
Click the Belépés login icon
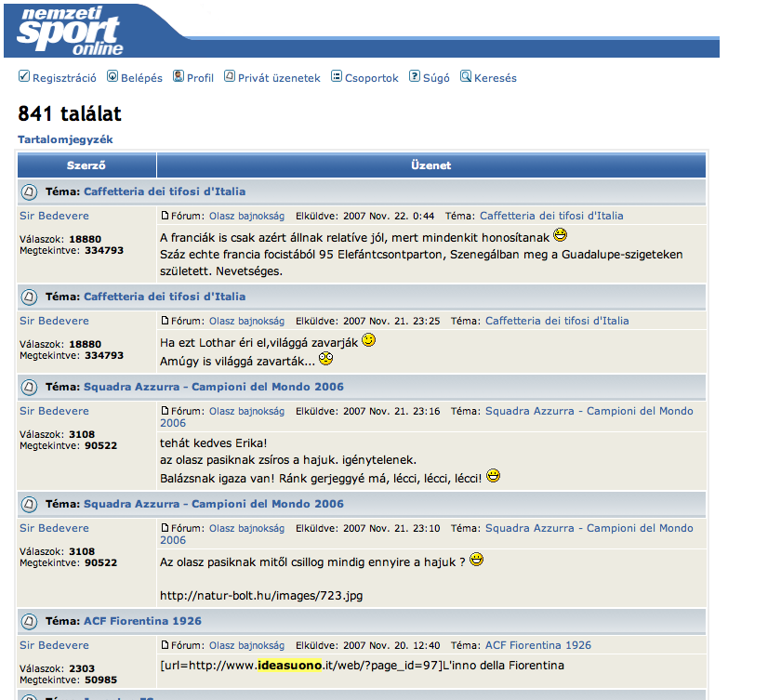[113, 77]
